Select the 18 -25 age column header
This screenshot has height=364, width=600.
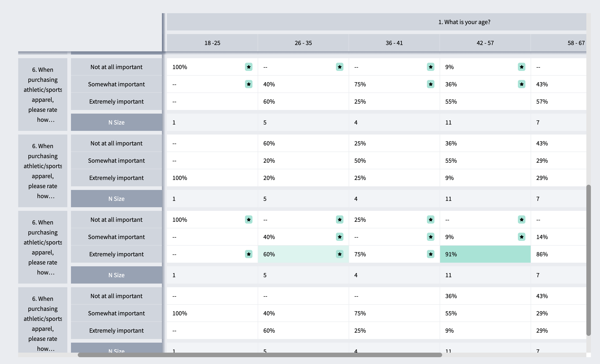click(212, 43)
